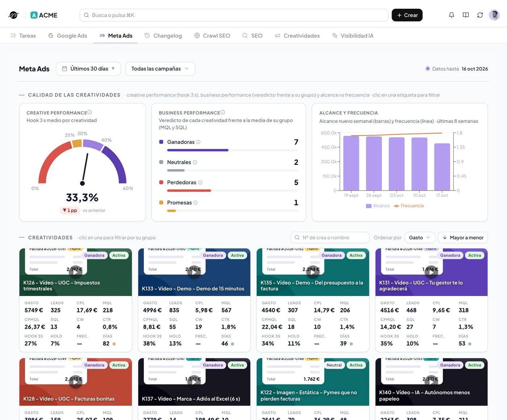
Task: Open the Google Ads tab
Action: point(68,36)
